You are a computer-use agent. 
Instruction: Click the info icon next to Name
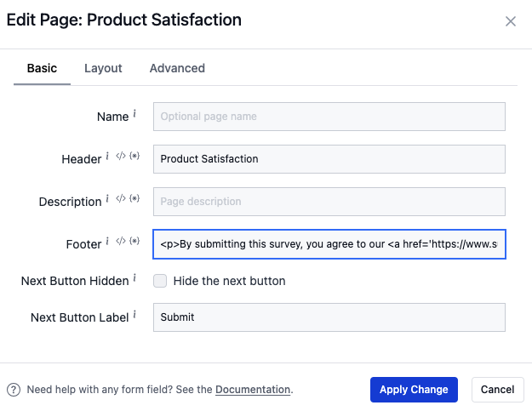click(x=134, y=114)
